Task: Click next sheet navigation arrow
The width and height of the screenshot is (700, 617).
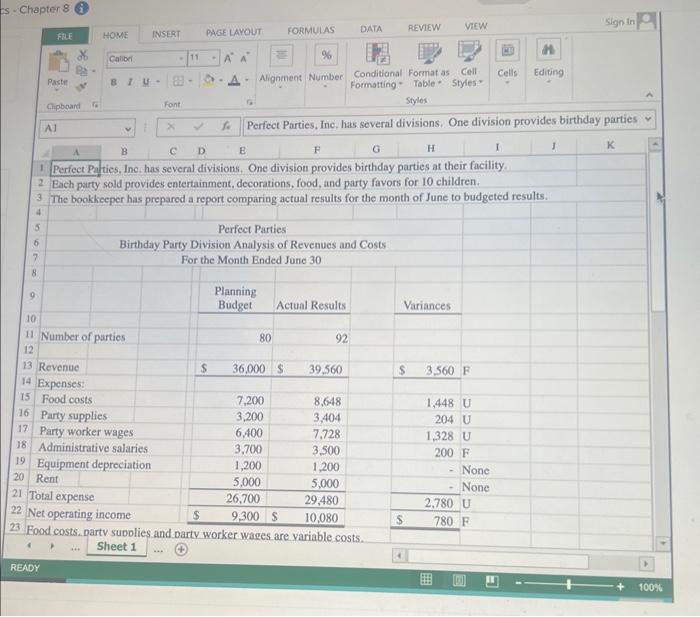Action: click(52, 546)
